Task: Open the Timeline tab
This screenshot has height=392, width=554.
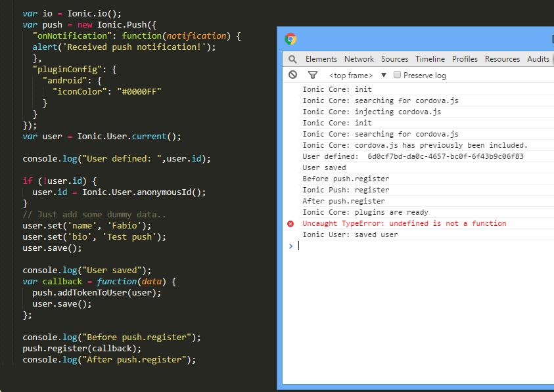Action: tap(430, 59)
